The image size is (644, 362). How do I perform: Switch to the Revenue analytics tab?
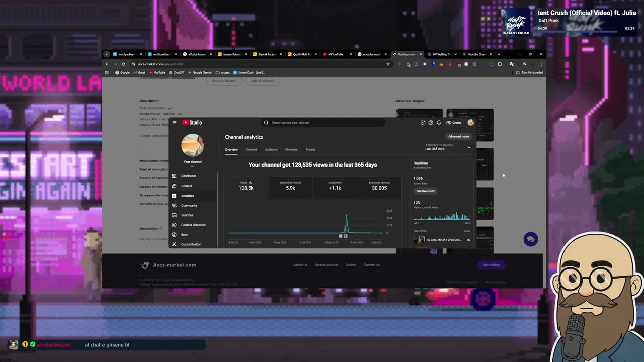pos(291,149)
